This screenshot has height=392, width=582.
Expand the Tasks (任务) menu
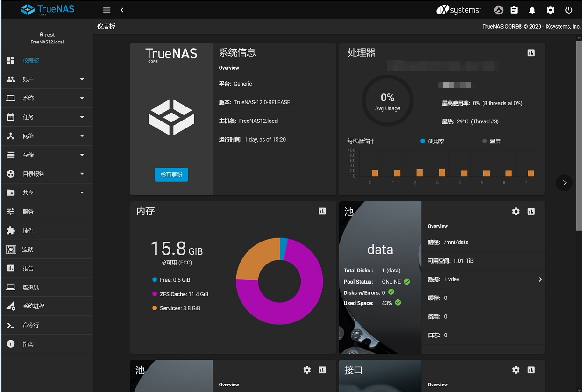47,117
